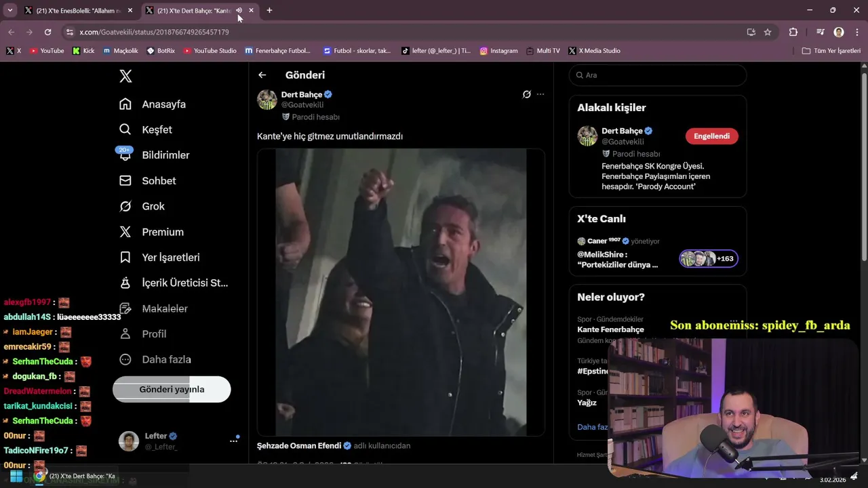Screen dimensions: 868x488
Task: Switch to EnesBolelli browser tab
Action: 78,10
